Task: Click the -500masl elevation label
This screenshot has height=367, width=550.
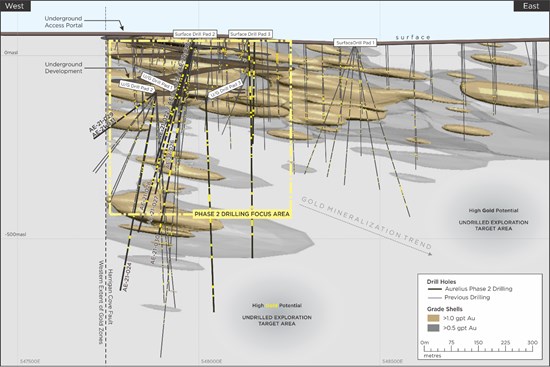Action: point(15,234)
